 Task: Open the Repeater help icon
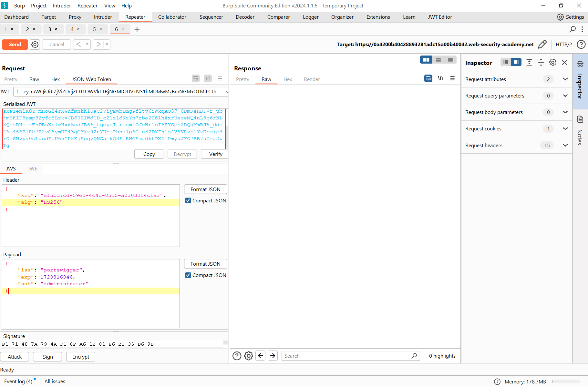coord(581,45)
